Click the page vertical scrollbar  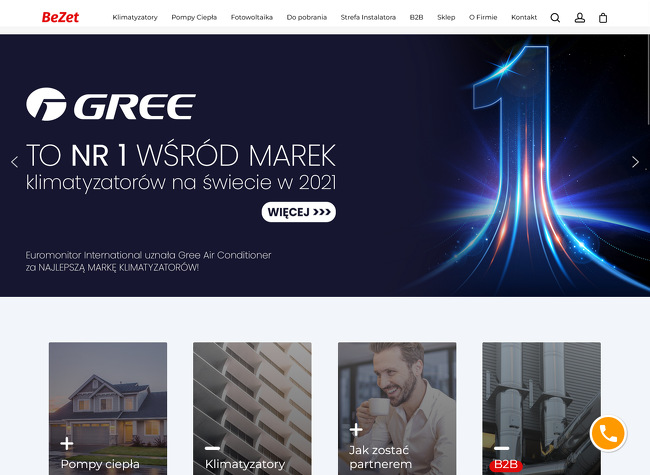pos(648,79)
